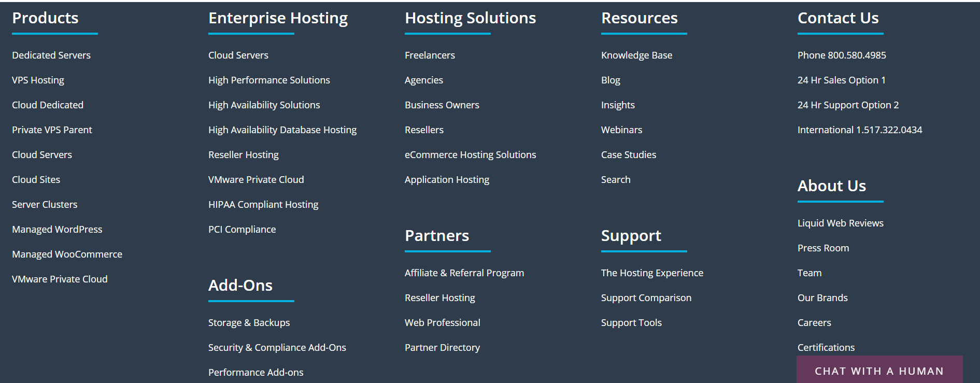Screen dimensions: 980x383
Task: Read Liquid Web Reviews
Action: (x=841, y=223)
